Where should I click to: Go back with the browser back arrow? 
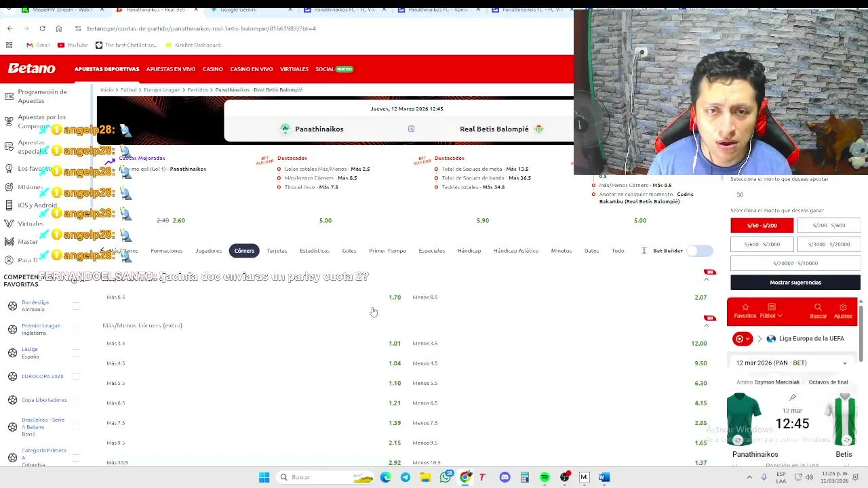tap(9, 28)
